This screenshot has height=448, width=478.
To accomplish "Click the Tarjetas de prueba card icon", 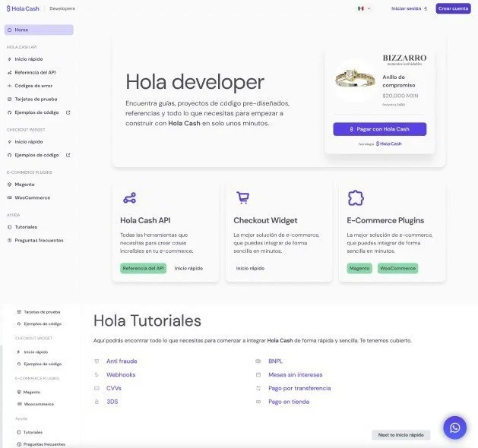I will point(9,99).
